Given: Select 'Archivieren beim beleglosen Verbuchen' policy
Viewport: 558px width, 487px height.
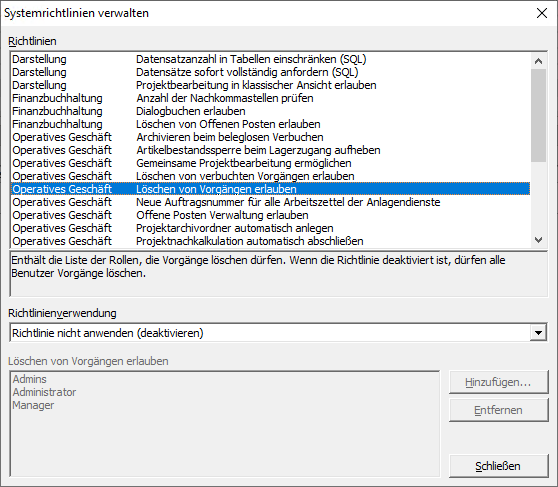Looking at the screenshot, I should tap(270, 137).
